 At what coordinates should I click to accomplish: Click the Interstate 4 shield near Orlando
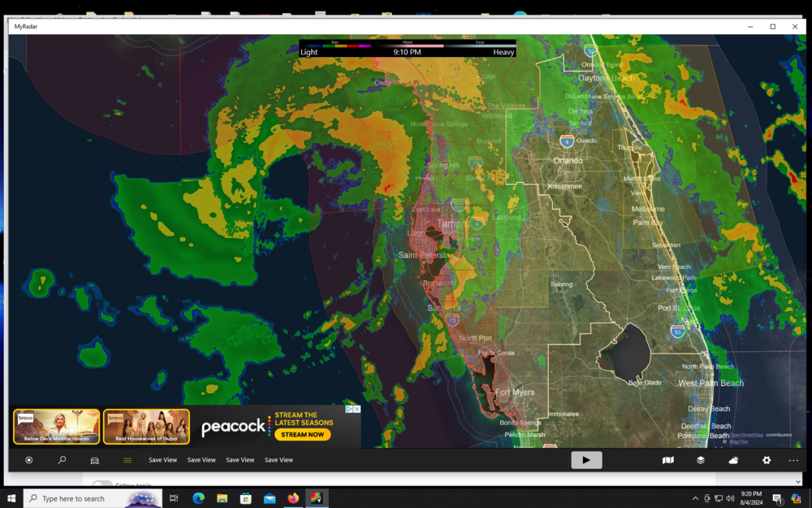click(567, 141)
